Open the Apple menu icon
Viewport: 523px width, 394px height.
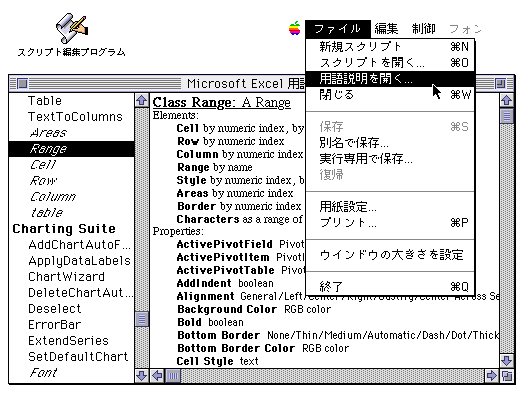click(295, 28)
